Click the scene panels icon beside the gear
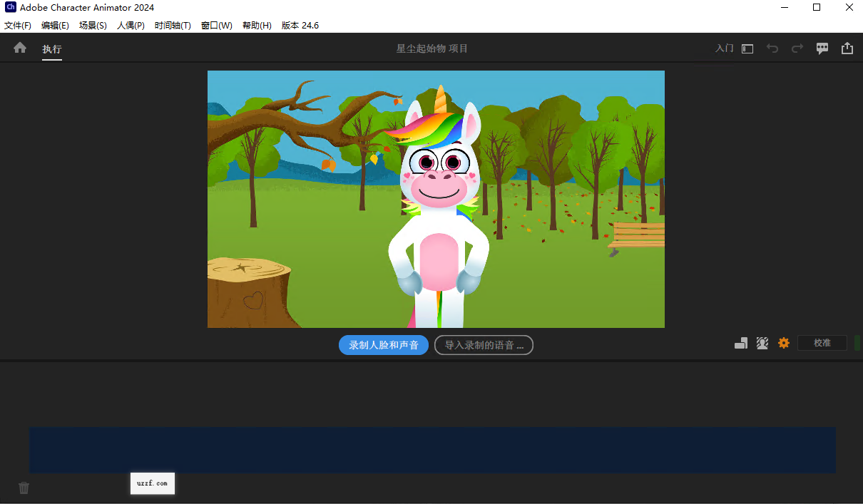Image resolution: width=863 pixels, height=504 pixels. [x=741, y=343]
